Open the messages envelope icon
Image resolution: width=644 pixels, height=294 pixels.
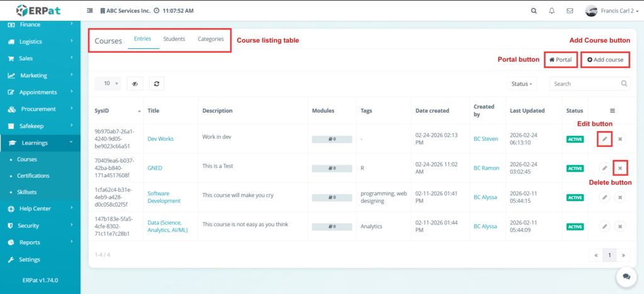click(x=570, y=11)
